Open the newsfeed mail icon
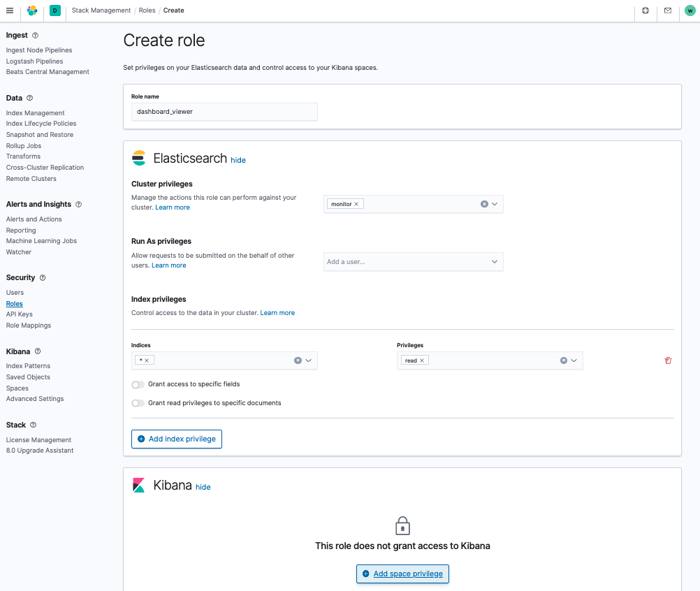Screen dimensions: 700x591 668,10
